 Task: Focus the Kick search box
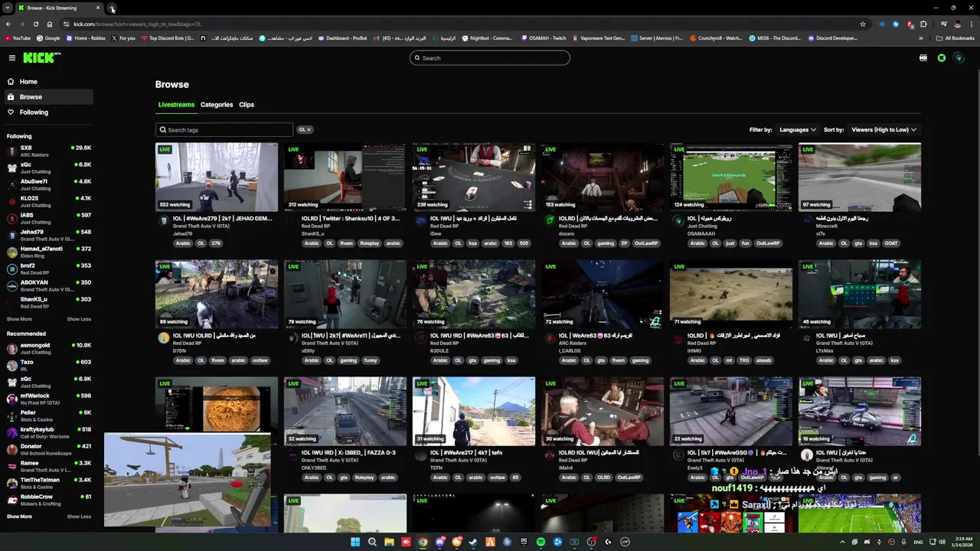click(x=490, y=58)
